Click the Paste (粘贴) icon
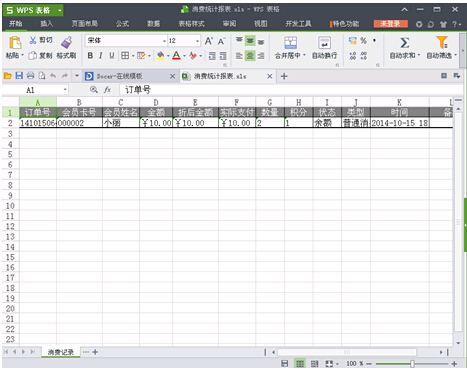Image resolution: width=467 pixels, height=372 pixels. (15, 43)
